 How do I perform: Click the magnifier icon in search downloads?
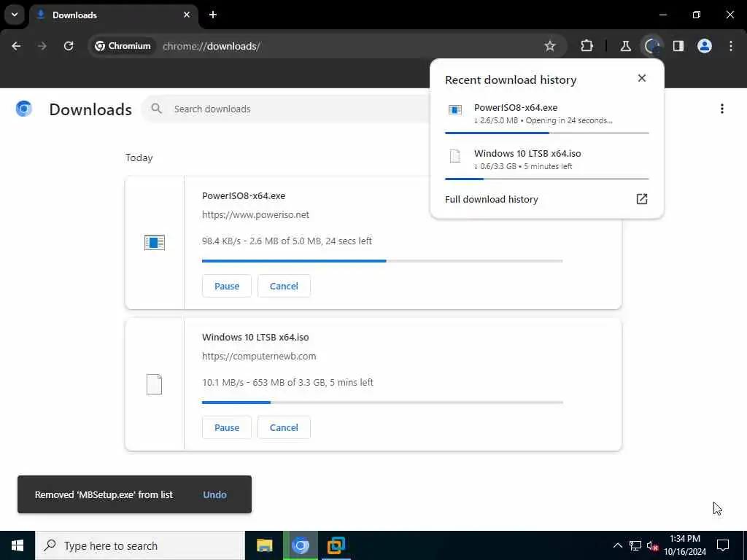[156, 109]
